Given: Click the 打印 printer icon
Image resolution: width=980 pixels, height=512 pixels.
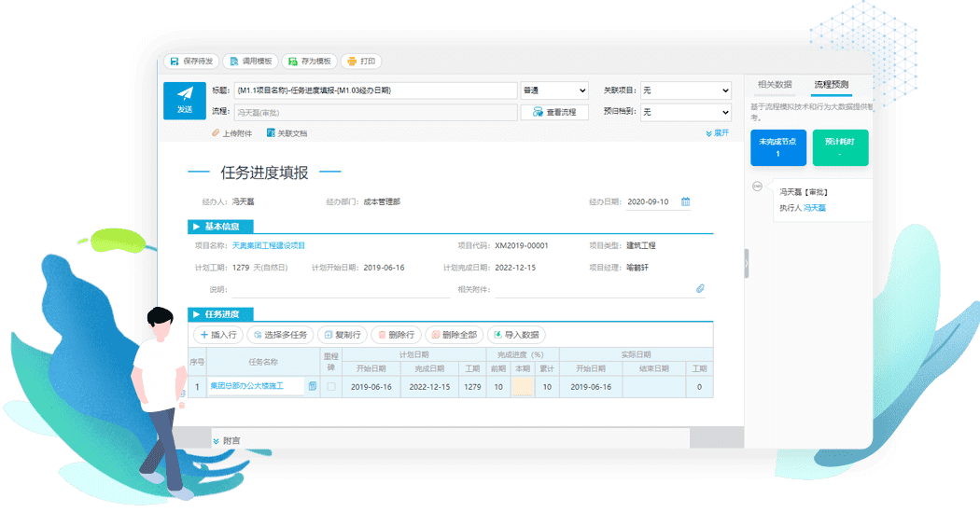Looking at the screenshot, I should (352, 62).
